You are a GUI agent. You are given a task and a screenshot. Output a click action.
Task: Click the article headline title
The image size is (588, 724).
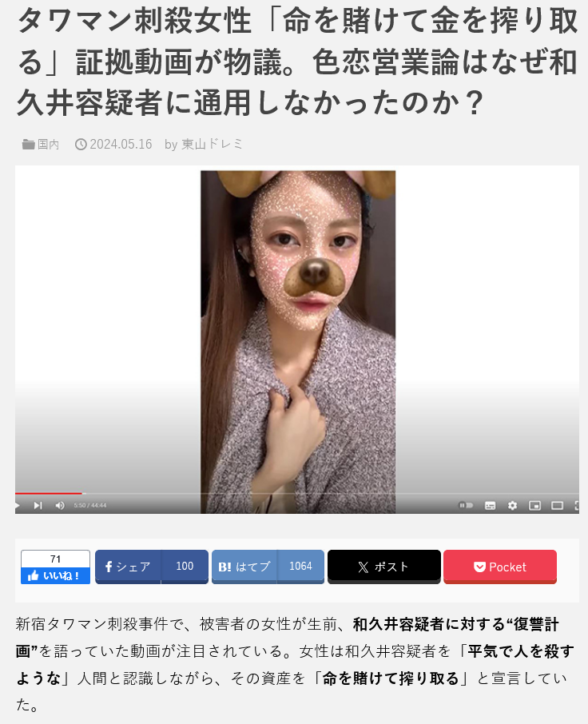[x=296, y=62]
